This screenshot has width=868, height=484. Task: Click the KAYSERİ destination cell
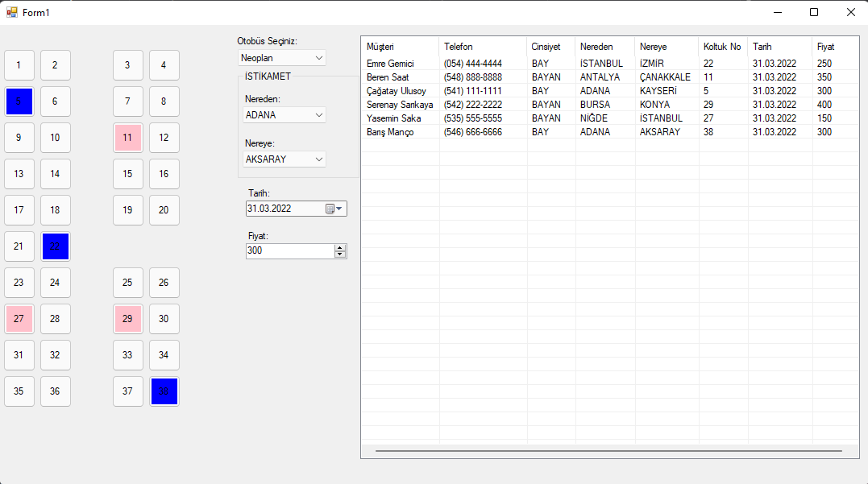tap(658, 91)
